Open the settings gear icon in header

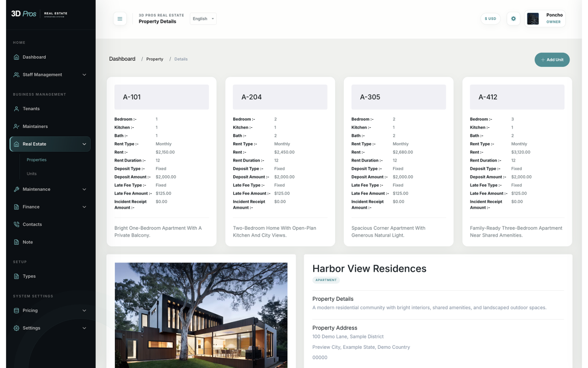pos(513,19)
